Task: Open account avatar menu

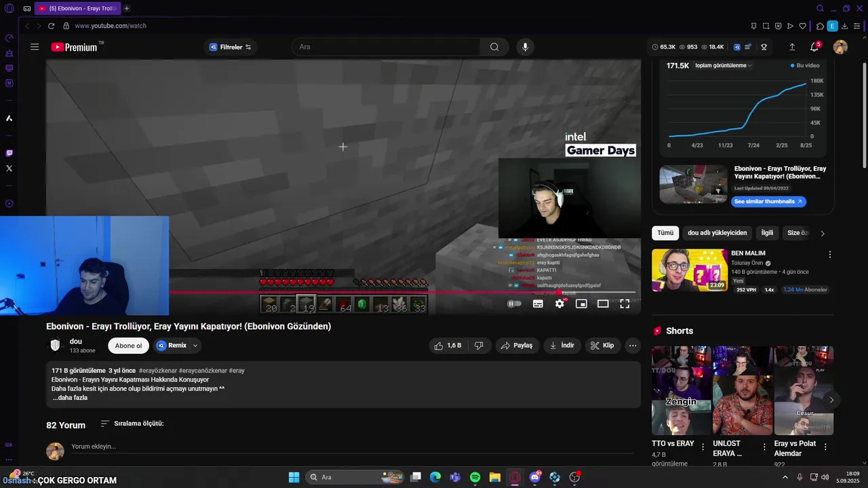Action: click(x=840, y=47)
